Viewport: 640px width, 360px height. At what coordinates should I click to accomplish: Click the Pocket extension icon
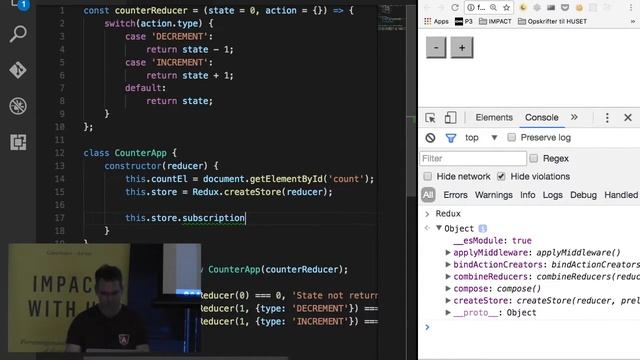click(x=565, y=7)
